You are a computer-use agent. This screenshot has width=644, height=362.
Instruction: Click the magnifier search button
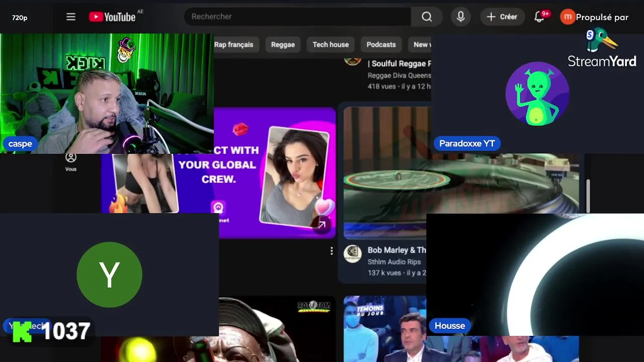click(x=427, y=17)
